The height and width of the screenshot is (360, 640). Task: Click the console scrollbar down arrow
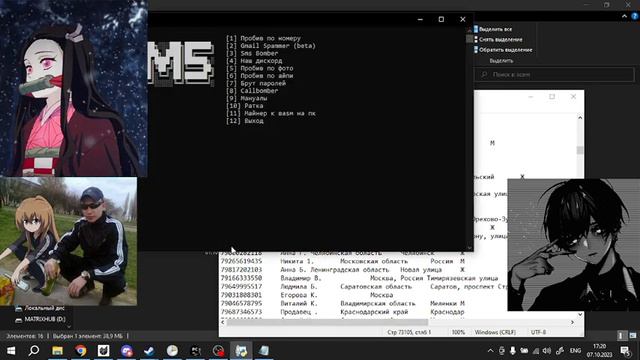[469, 248]
